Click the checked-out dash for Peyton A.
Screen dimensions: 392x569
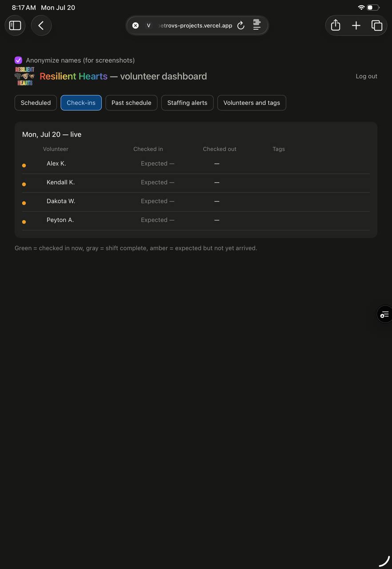pos(217,220)
